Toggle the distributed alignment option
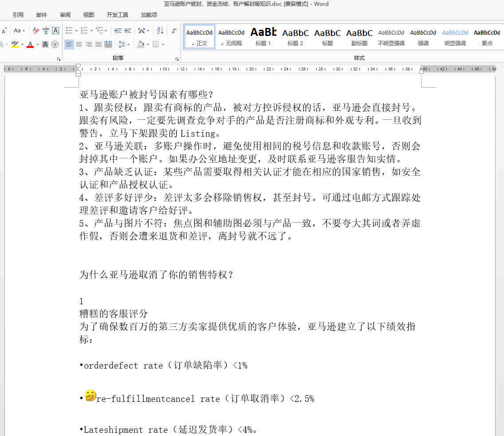The width and height of the screenshot is (504, 436). point(107,45)
